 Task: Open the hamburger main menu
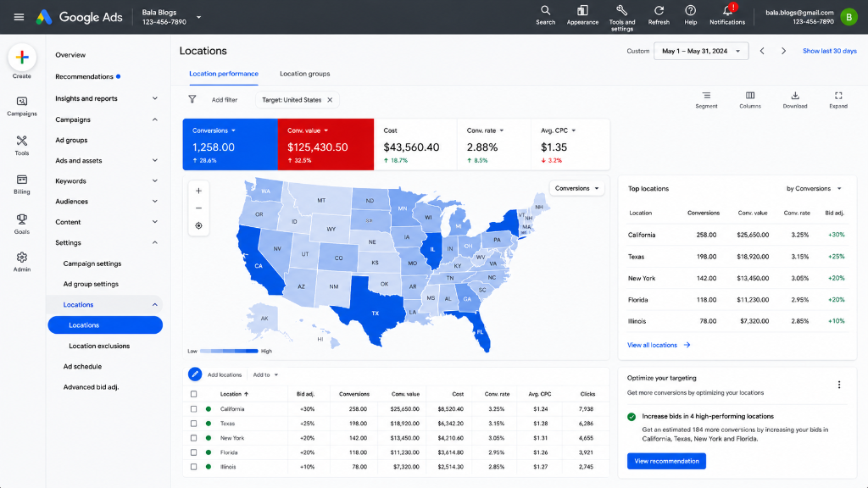19,17
